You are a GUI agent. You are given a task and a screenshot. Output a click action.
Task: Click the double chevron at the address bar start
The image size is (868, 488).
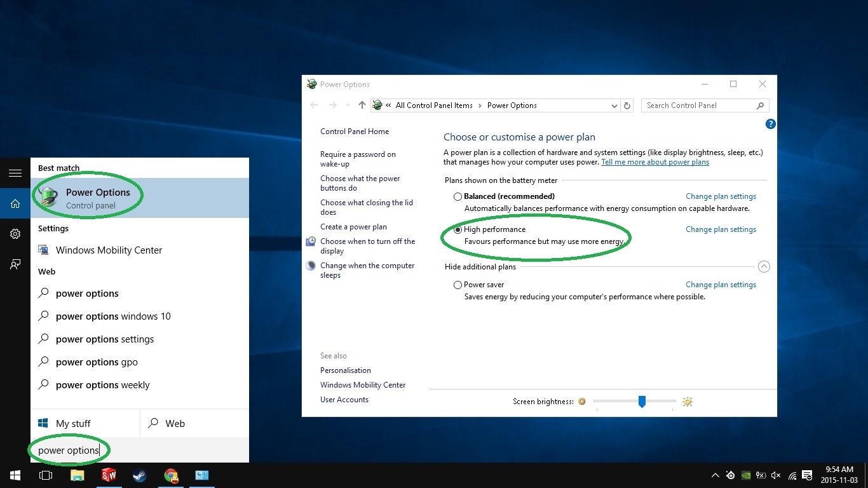(388, 105)
